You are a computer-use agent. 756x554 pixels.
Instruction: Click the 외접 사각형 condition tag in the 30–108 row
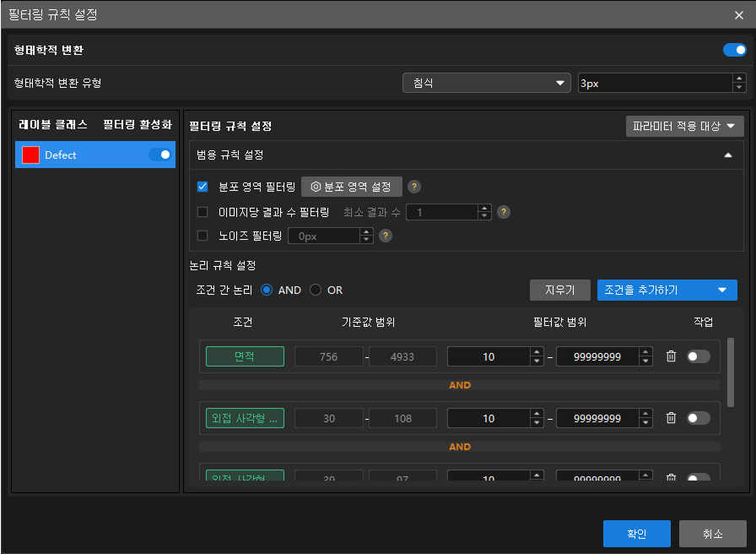tap(245, 418)
